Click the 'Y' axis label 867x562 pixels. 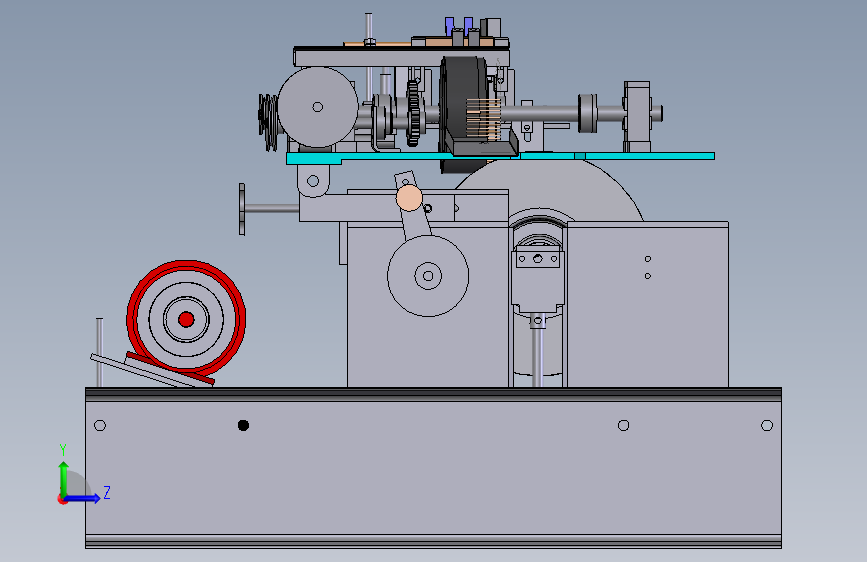63,450
